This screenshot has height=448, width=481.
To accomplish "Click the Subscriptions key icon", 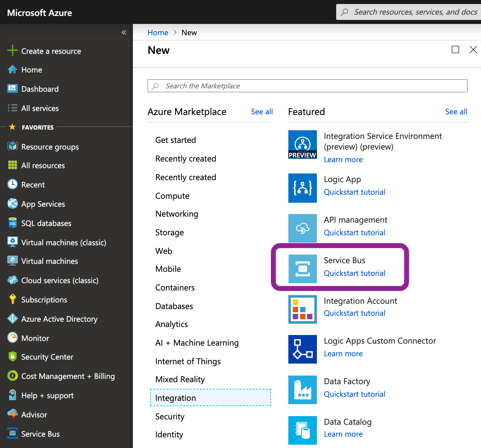I will pyautogui.click(x=12, y=299).
